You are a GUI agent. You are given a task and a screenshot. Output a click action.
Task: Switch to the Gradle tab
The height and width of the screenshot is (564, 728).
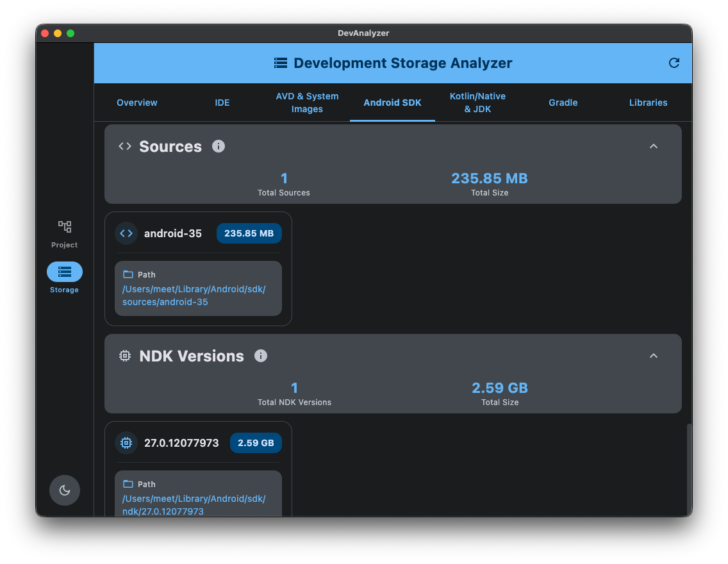[x=563, y=103]
